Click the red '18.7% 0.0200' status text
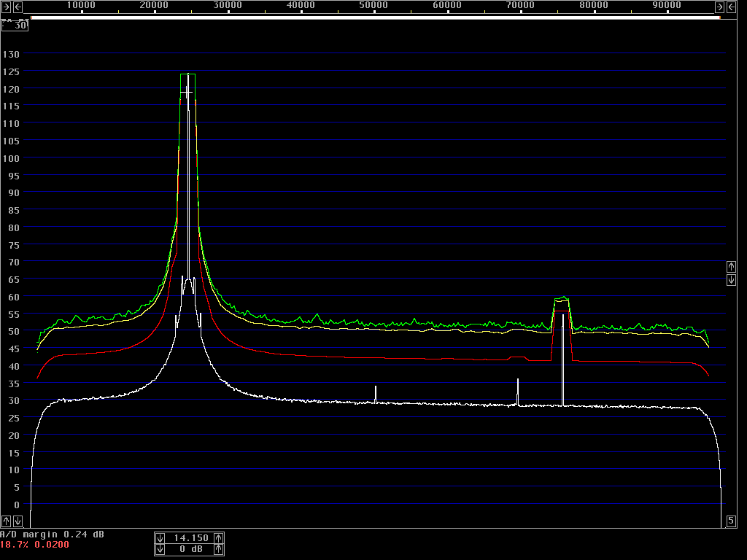 (34, 545)
